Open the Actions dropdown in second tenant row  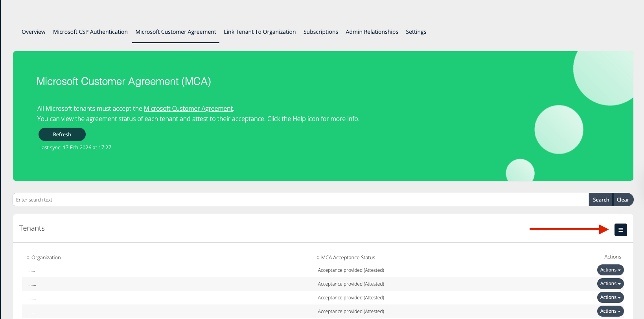(x=611, y=284)
